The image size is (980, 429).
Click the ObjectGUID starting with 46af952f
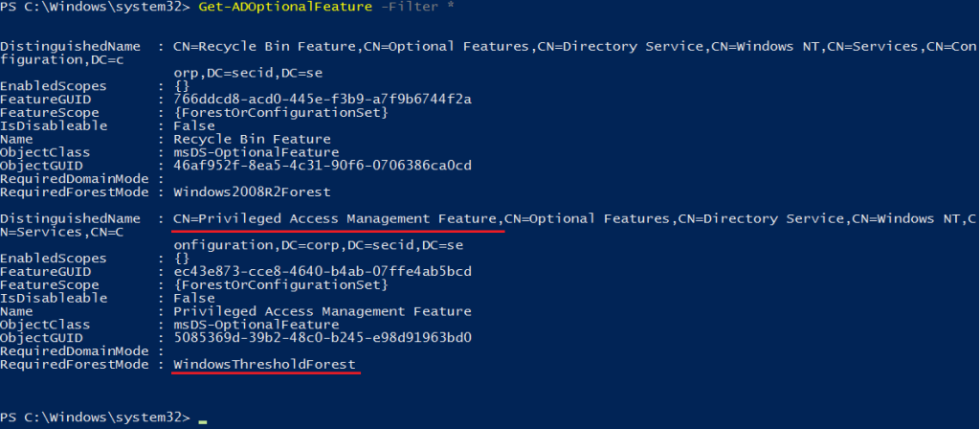coord(323,166)
